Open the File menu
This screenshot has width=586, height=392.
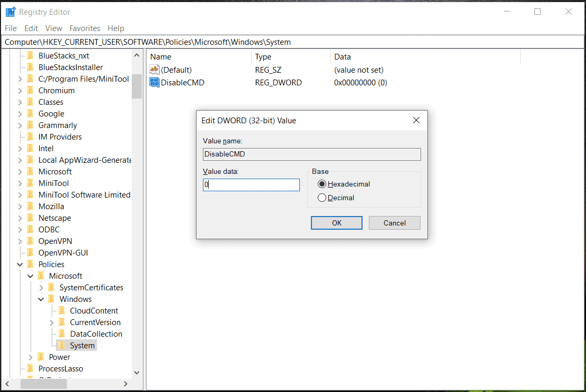(x=11, y=28)
